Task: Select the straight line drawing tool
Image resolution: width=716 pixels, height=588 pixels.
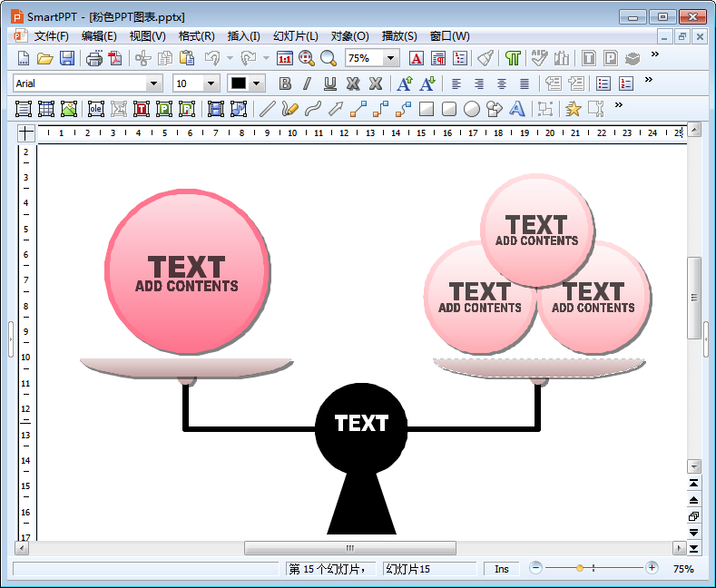Action: click(x=267, y=109)
